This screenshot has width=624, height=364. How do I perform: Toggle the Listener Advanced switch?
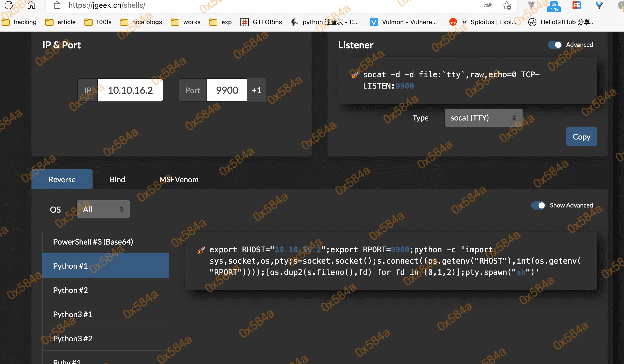click(x=554, y=45)
